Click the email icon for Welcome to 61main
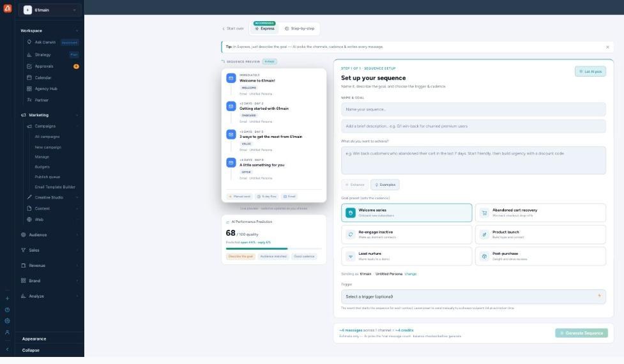The height and width of the screenshot is (364, 624). point(231,79)
